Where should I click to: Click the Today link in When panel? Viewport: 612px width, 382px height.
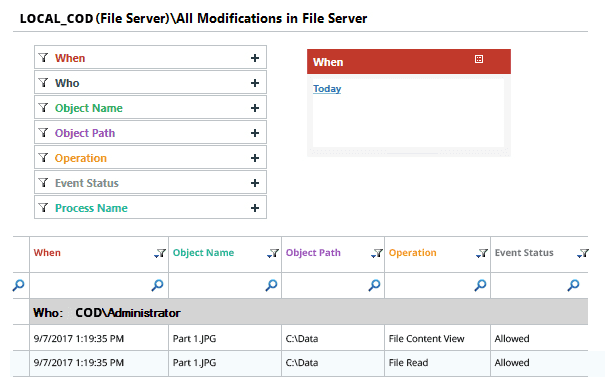click(x=327, y=89)
